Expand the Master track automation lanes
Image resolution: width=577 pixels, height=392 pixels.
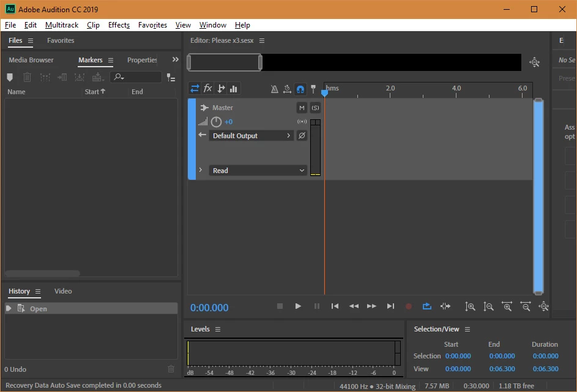coord(201,170)
